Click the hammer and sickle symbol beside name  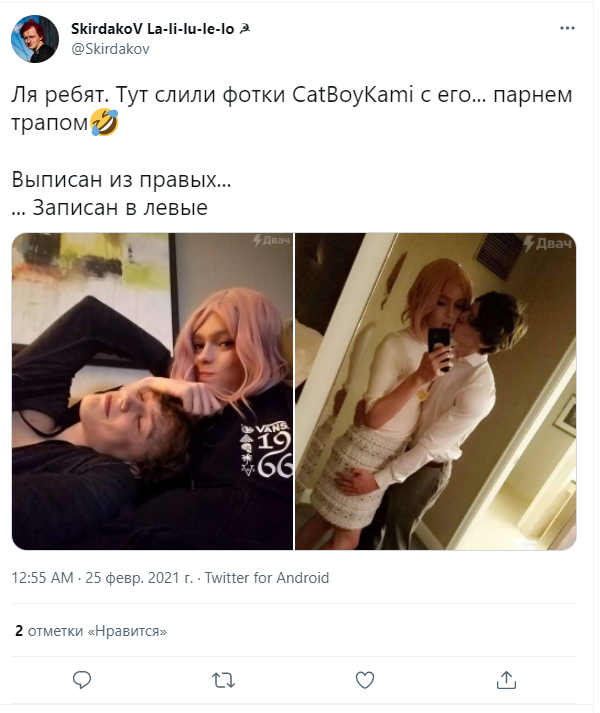[244, 30]
